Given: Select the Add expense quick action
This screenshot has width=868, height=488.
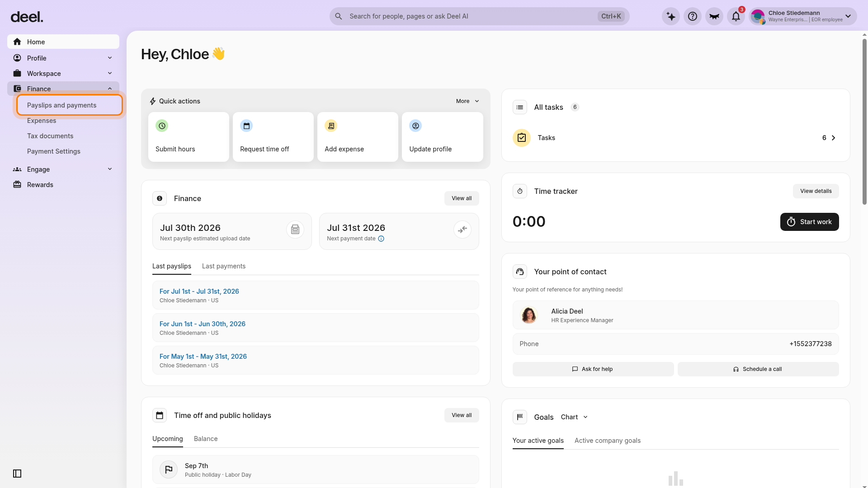Looking at the screenshot, I should pyautogui.click(x=358, y=137).
